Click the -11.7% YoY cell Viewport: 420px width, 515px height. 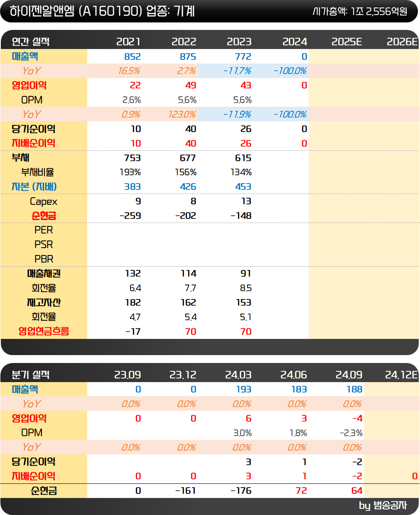pos(237,71)
